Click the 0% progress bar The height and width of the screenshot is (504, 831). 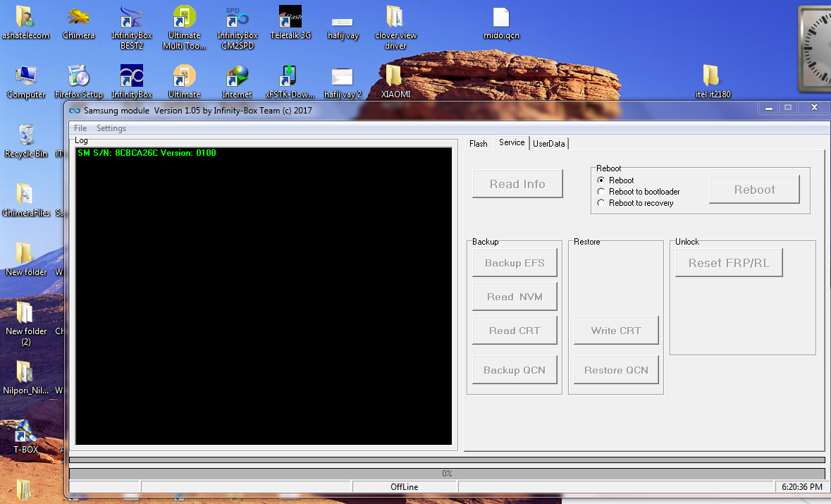click(x=447, y=473)
